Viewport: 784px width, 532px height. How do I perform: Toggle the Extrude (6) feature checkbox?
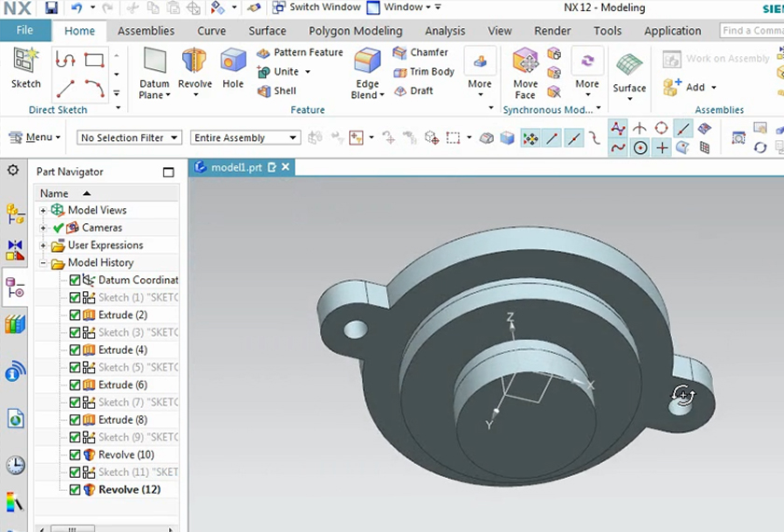[x=76, y=385]
